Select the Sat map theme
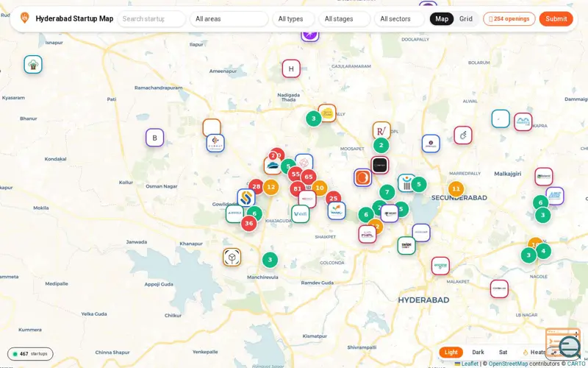This screenshot has height=368, width=588. pos(503,353)
